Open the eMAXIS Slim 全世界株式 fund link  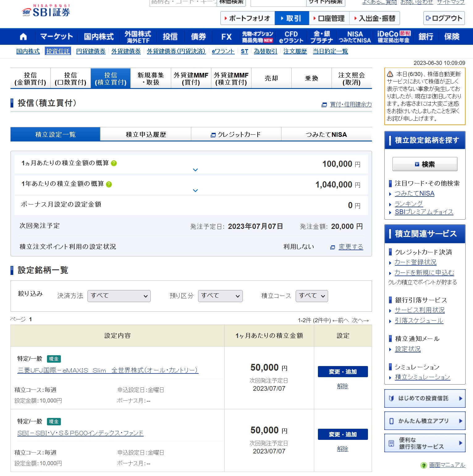pos(108,370)
